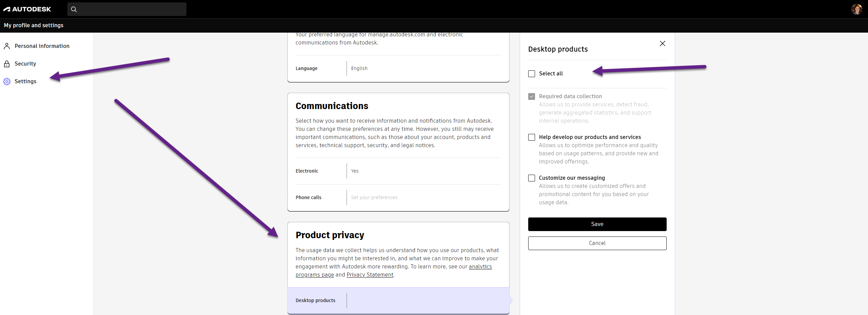
Task: Click the Communications heading
Action: 332,106
